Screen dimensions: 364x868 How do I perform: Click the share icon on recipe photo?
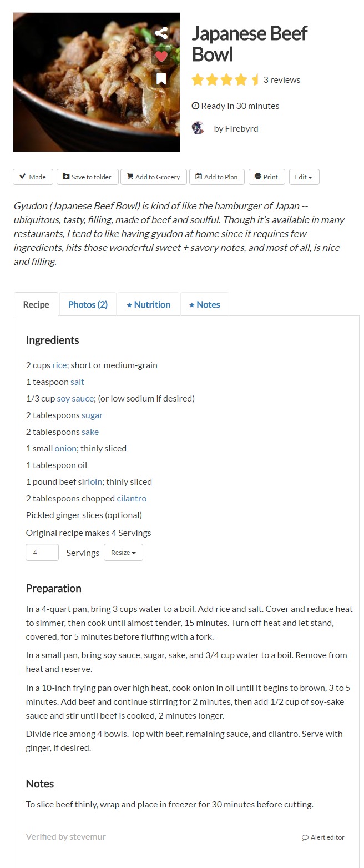coord(161,33)
